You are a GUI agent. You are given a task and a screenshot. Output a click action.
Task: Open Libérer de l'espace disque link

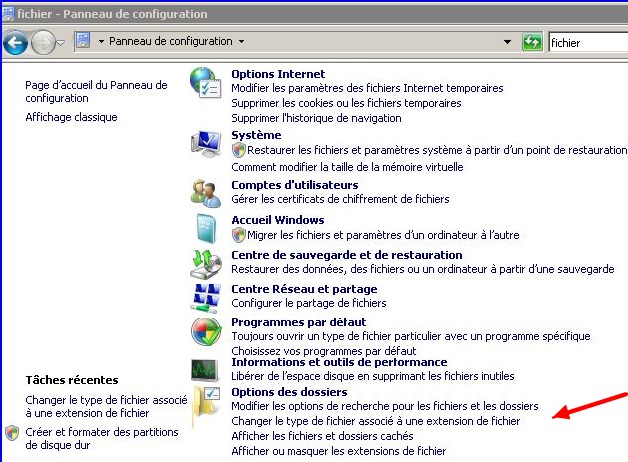point(373,376)
